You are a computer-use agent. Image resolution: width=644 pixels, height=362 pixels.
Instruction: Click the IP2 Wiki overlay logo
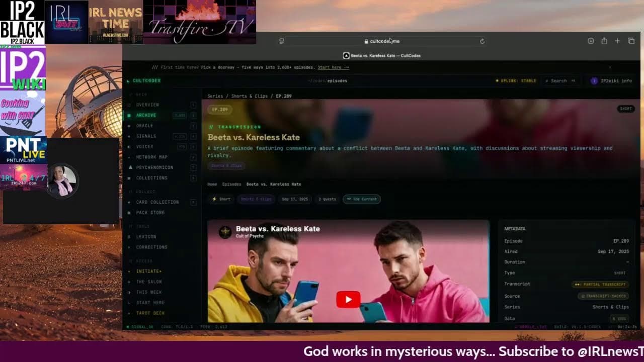tap(23, 68)
